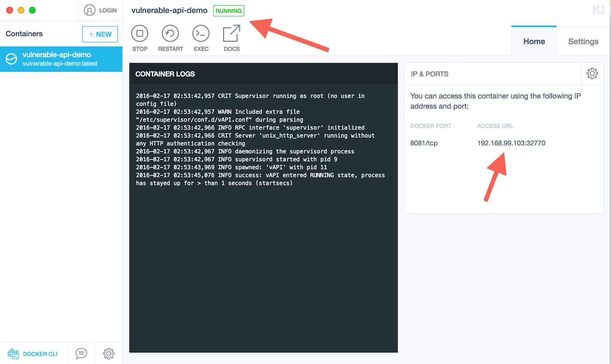Open preferences gear in bottom sidebar

(x=109, y=353)
